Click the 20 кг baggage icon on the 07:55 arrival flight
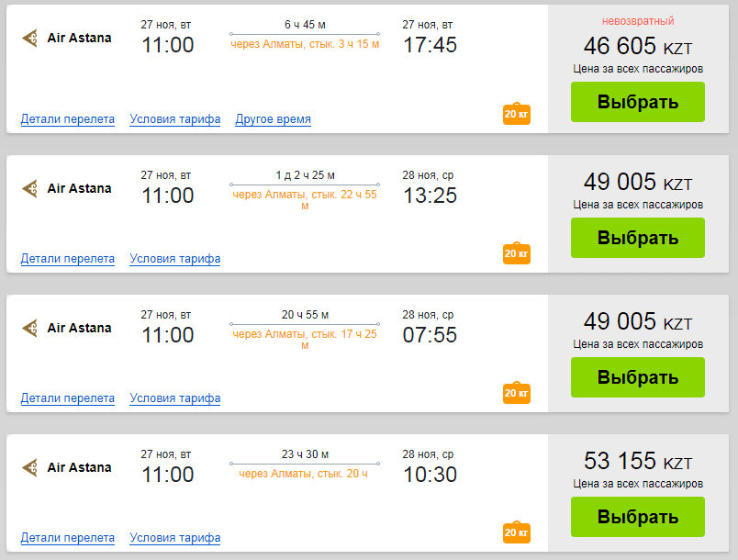This screenshot has width=738, height=560. coord(517,393)
